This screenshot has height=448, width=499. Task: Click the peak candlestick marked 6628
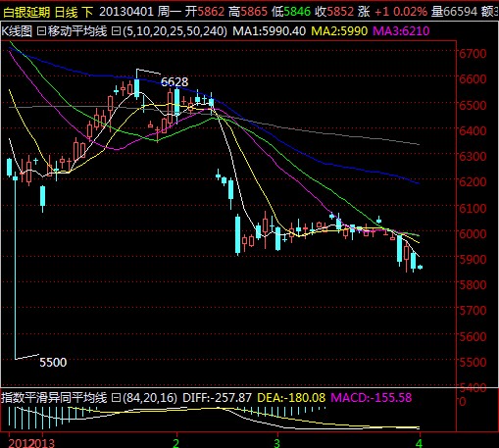pos(136,88)
